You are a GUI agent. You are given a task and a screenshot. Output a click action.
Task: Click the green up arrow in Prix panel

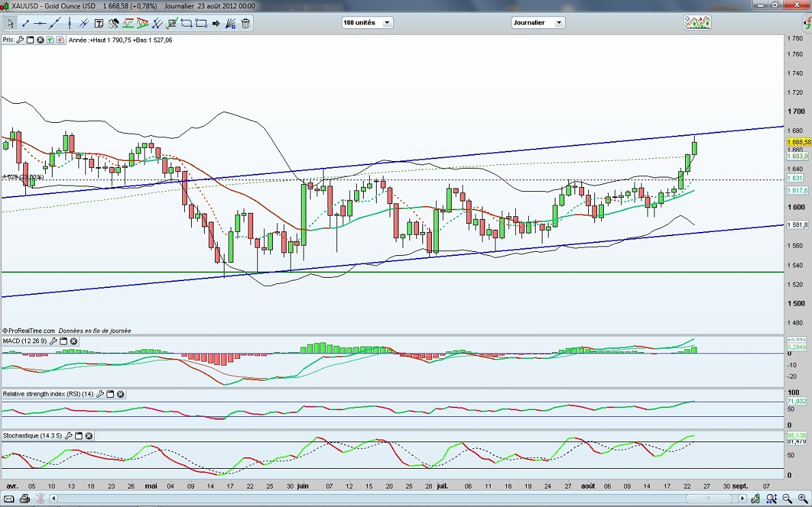[50, 40]
